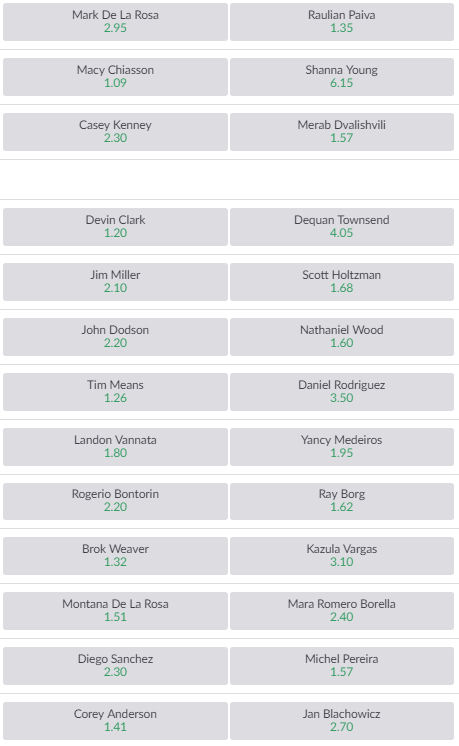Choose Nathaniel Wood at 1.60

(342, 337)
